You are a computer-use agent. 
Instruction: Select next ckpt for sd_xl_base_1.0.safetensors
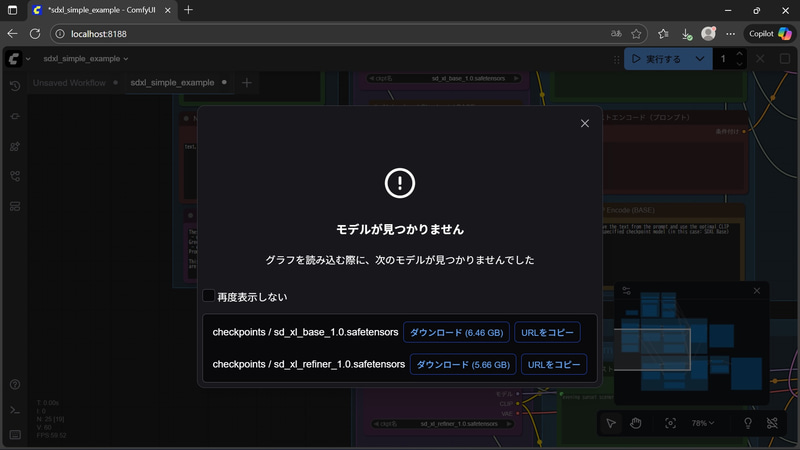click(516, 79)
